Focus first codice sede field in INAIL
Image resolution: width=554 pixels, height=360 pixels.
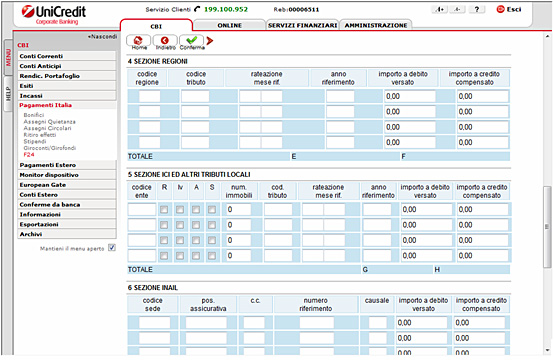[154, 323]
